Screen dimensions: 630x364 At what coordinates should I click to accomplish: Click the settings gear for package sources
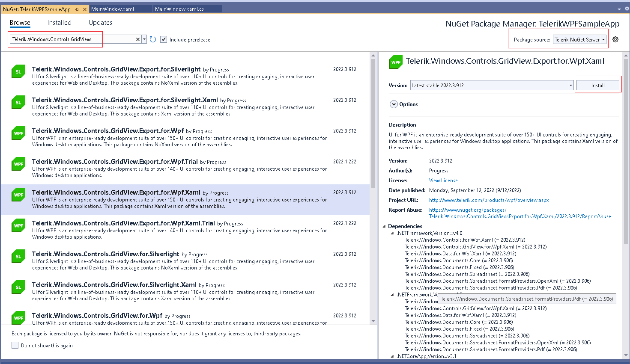pyautogui.click(x=615, y=39)
